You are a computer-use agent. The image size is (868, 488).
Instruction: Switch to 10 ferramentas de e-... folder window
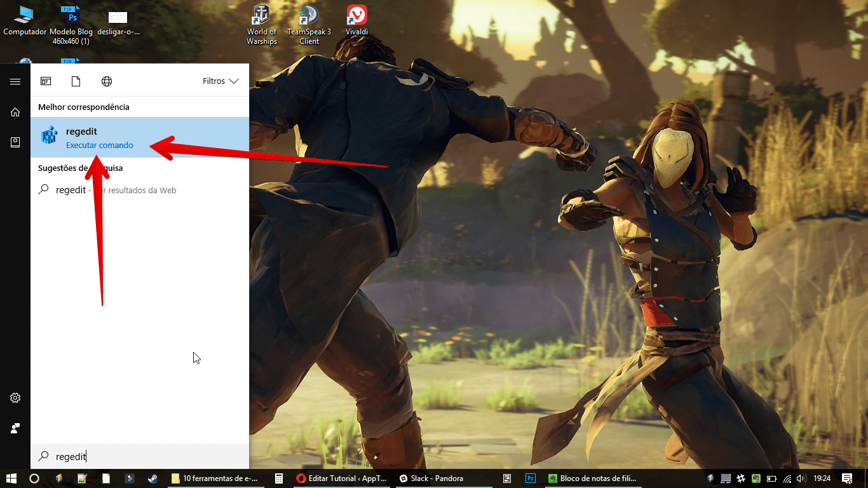pos(215,478)
